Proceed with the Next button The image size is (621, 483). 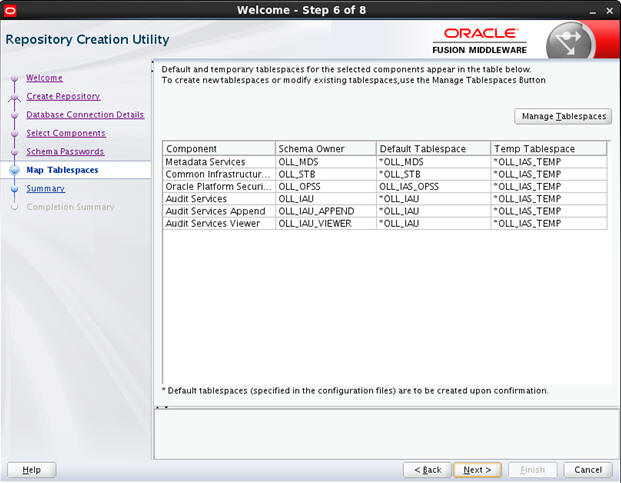477,470
